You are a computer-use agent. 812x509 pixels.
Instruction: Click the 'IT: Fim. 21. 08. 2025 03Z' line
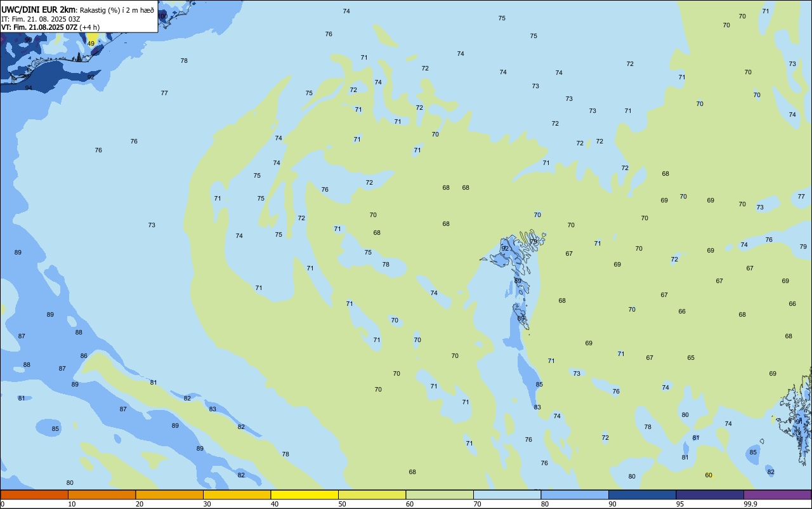click(41, 19)
